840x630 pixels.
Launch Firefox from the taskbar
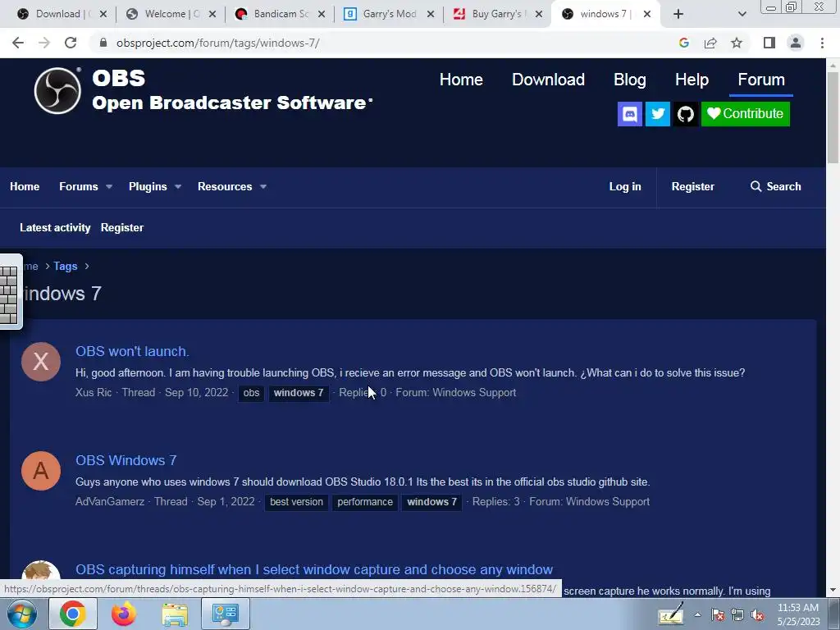124,614
